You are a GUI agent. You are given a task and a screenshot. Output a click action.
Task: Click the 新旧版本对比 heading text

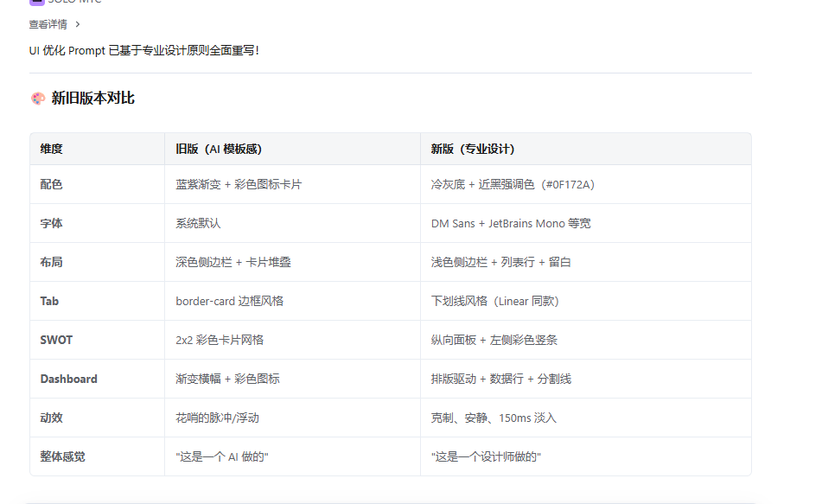(x=92, y=99)
